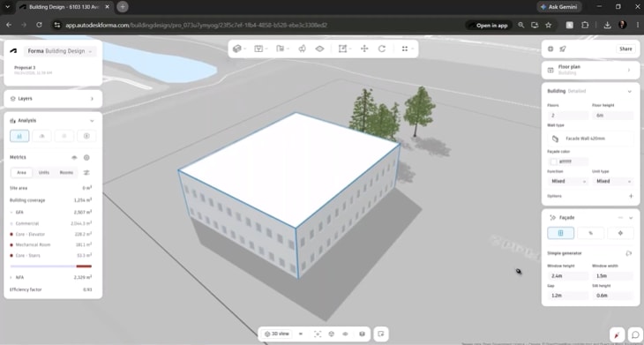
Task: Activate the move tool with four arrows
Action: [364, 49]
